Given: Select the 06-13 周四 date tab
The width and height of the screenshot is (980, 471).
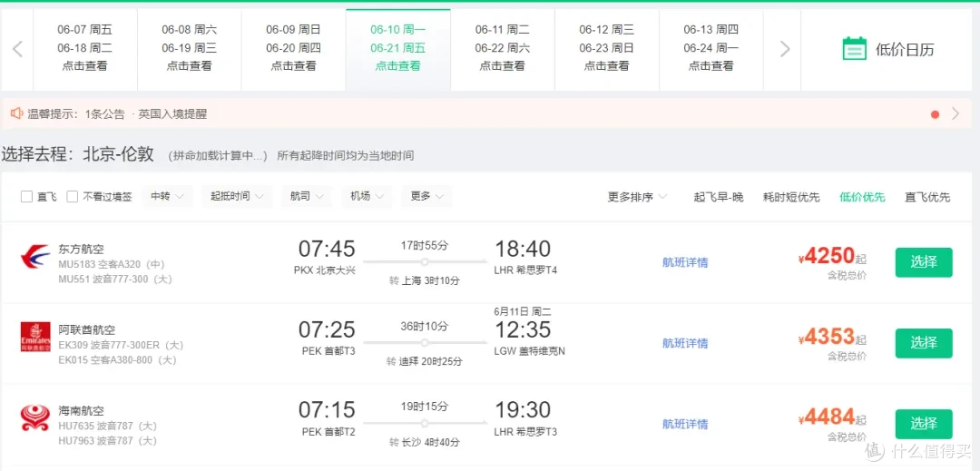Looking at the screenshot, I should coord(711,49).
